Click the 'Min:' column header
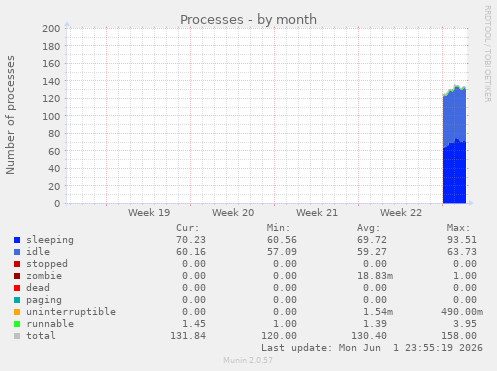 pyautogui.click(x=278, y=228)
